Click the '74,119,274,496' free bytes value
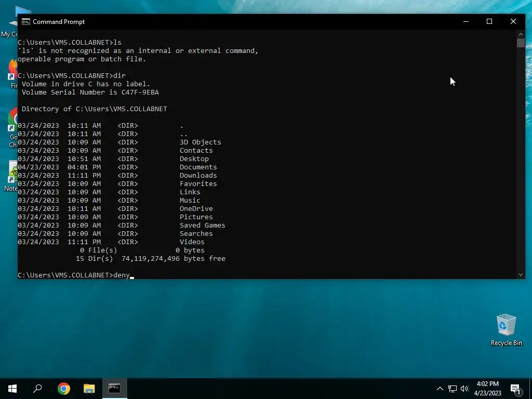Screen dimensions: 532x399 [x=151, y=259]
